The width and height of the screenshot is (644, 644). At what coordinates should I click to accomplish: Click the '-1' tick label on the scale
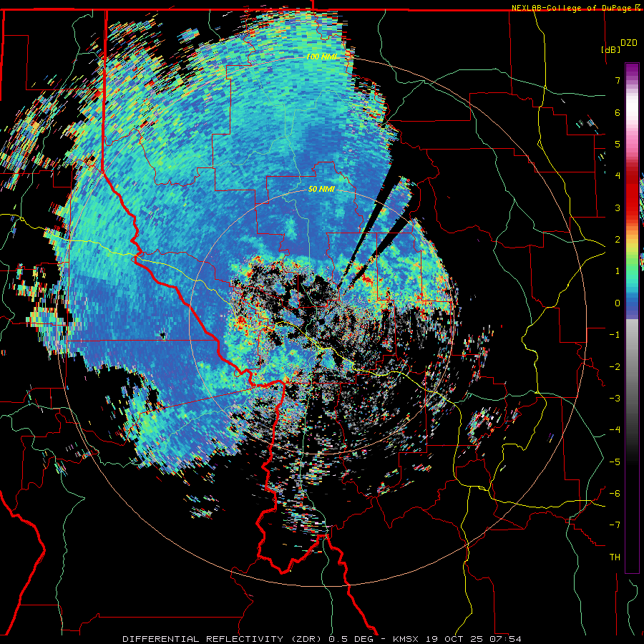(615, 335)
